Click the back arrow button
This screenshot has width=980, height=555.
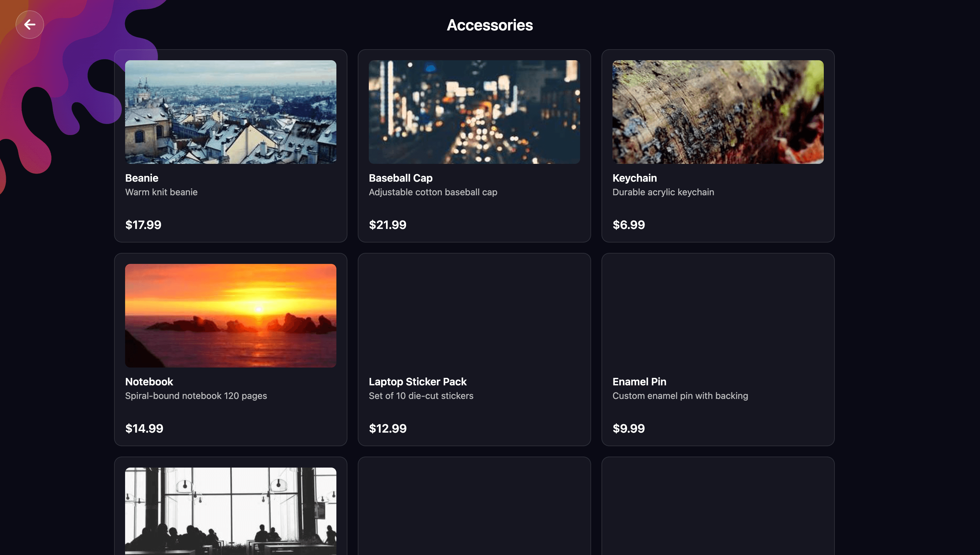pos(29,25)
